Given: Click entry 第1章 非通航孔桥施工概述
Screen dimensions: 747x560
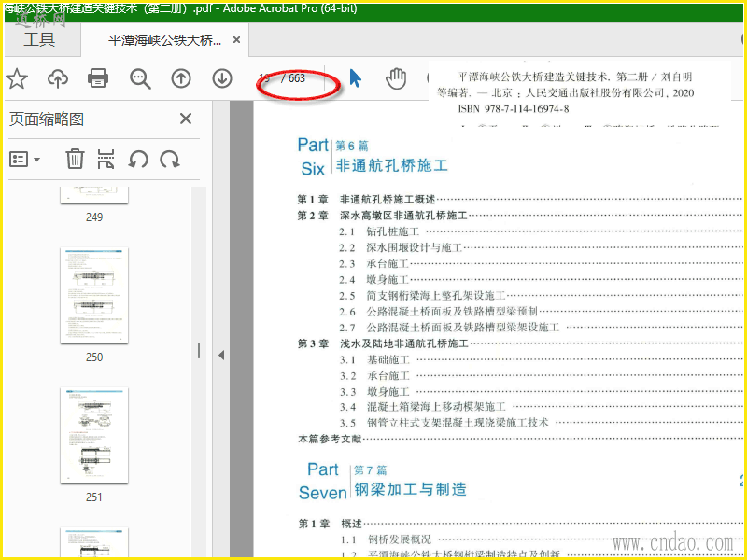Looking at the screenshot, I should (x=367, y=200).
